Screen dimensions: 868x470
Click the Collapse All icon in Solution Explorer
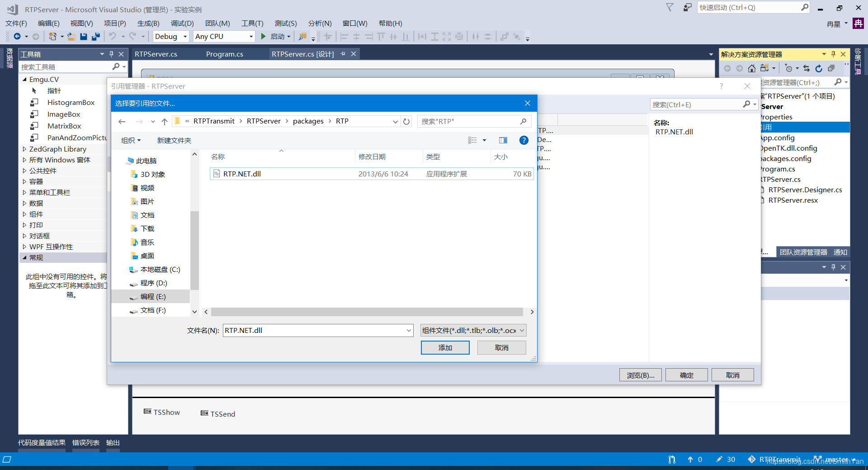click(x=831, y=68)
